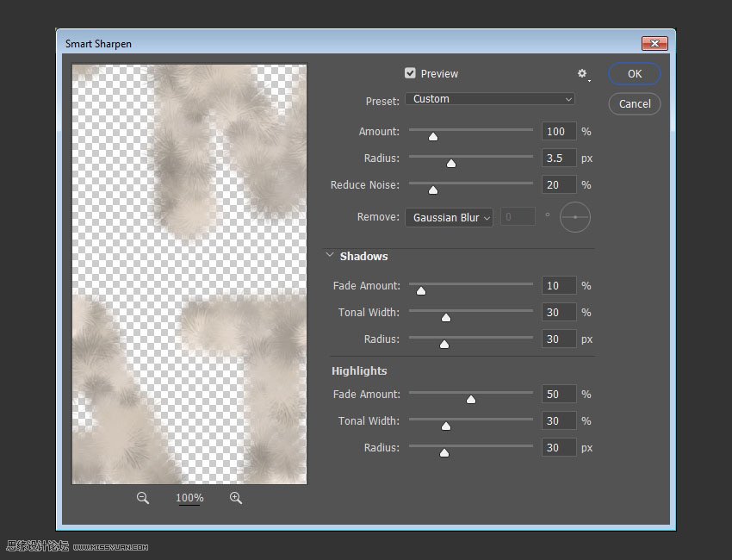Click the fur texture preview image
Viewport: 732px width, 560px height.
point(189,274)
